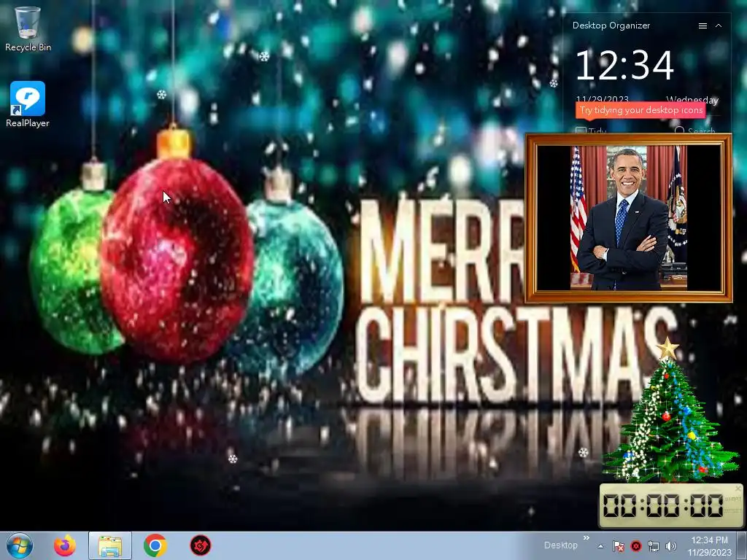Click the taskbar clock 12:34 PM

(709, 546)
